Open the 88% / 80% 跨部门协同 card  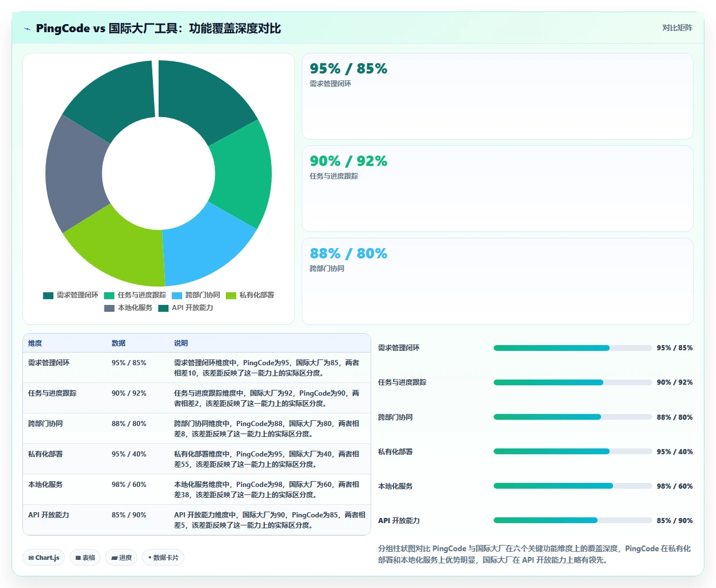click(x=498, y=281)
